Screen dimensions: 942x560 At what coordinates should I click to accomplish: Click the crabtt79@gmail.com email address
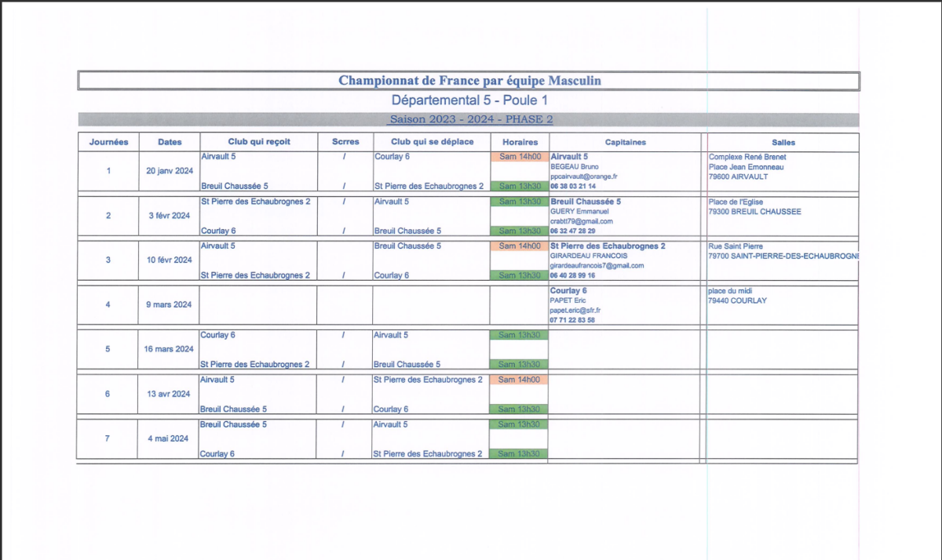[x=582, y=221]
